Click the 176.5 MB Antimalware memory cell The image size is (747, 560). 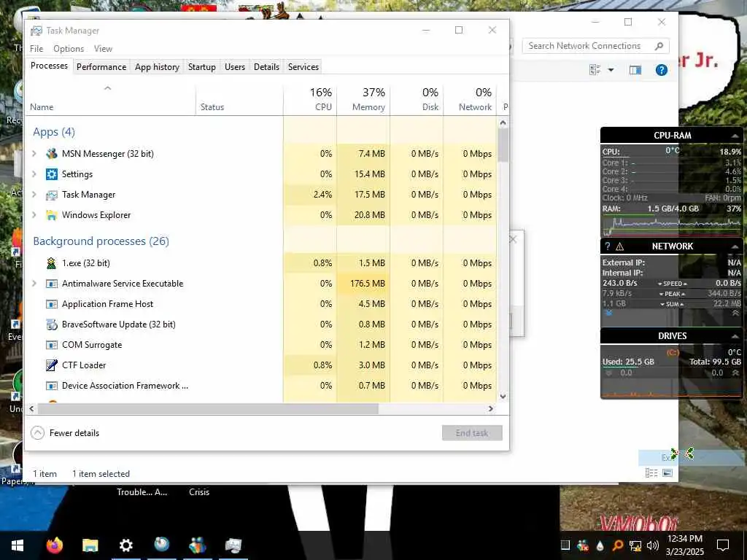click(363, 284)
